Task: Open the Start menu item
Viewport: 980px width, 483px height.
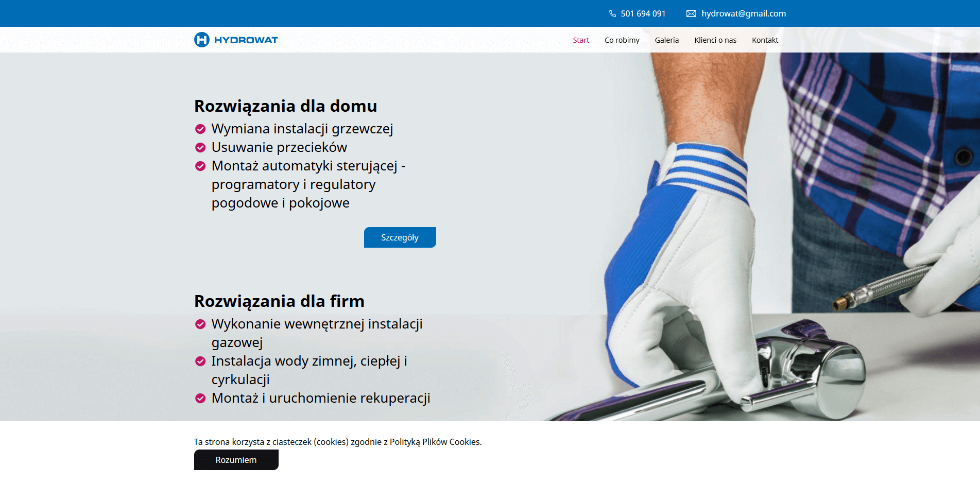Action: [x=580, y=40]
